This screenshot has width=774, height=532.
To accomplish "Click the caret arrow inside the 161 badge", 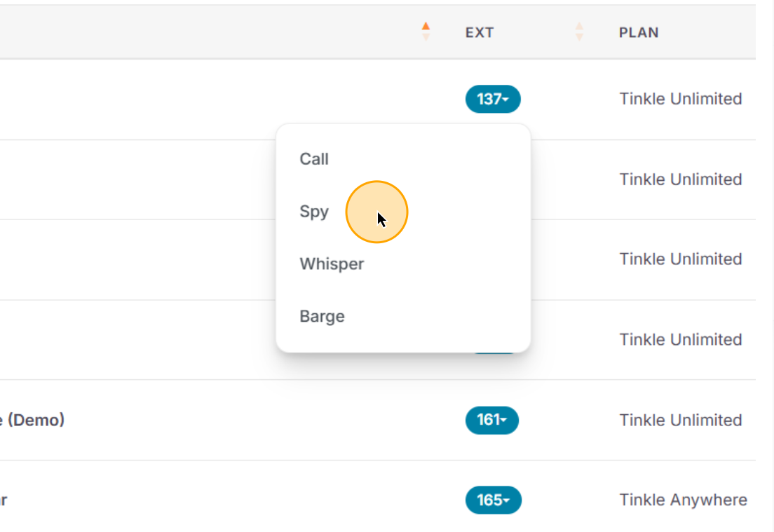I will (503, 421).
